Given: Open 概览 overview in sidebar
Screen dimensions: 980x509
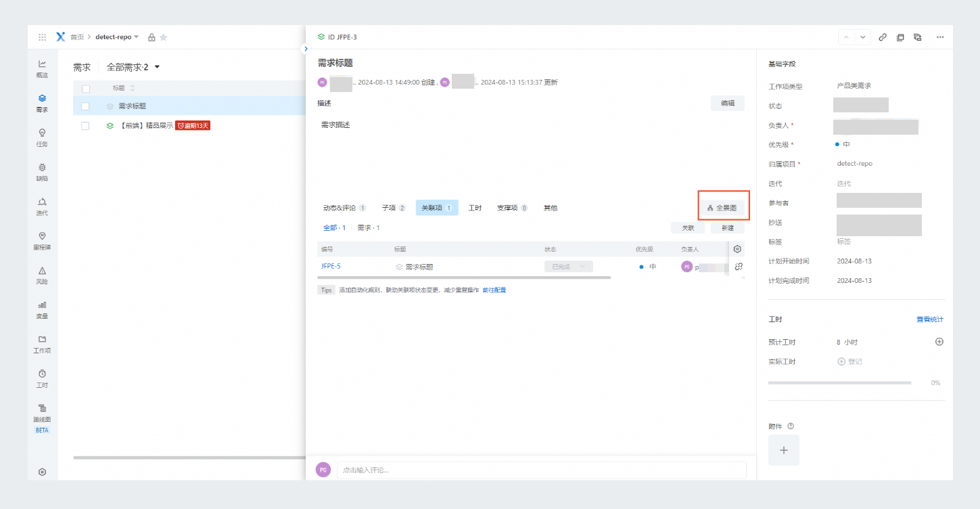Looking at the screenshot, I should point(42,68).
